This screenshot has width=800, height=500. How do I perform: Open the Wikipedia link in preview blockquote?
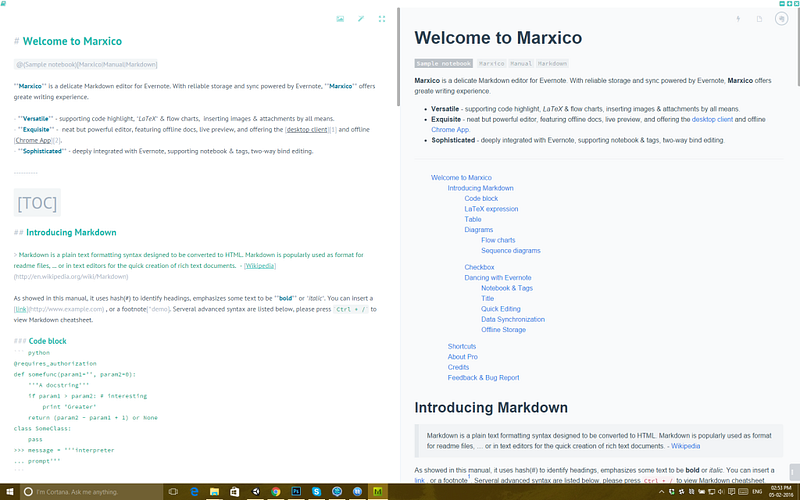pyautogui.click(x=685, y=446)
